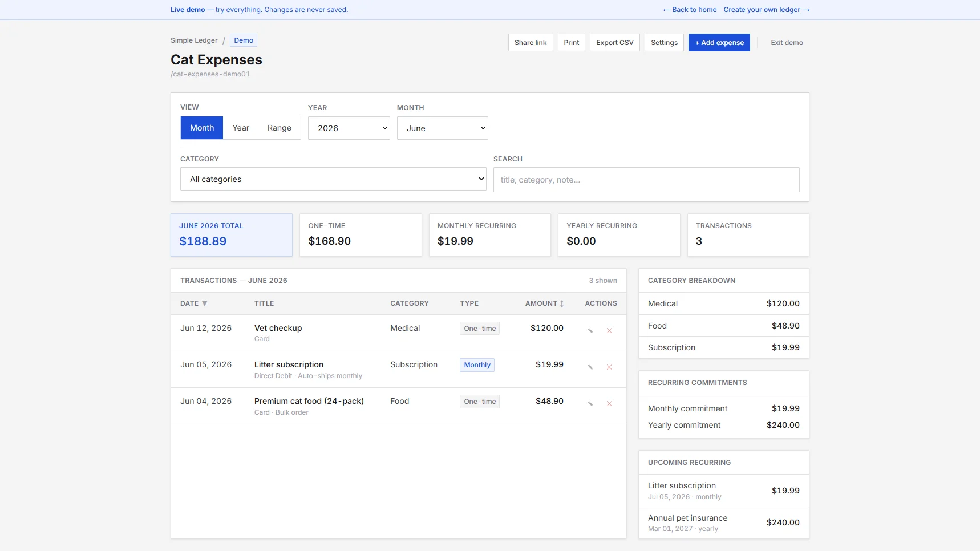The width and height of the screenshot is (980, 551).
Task: Select the Monthly Recurring total card
Action: [x=490, y=235]
